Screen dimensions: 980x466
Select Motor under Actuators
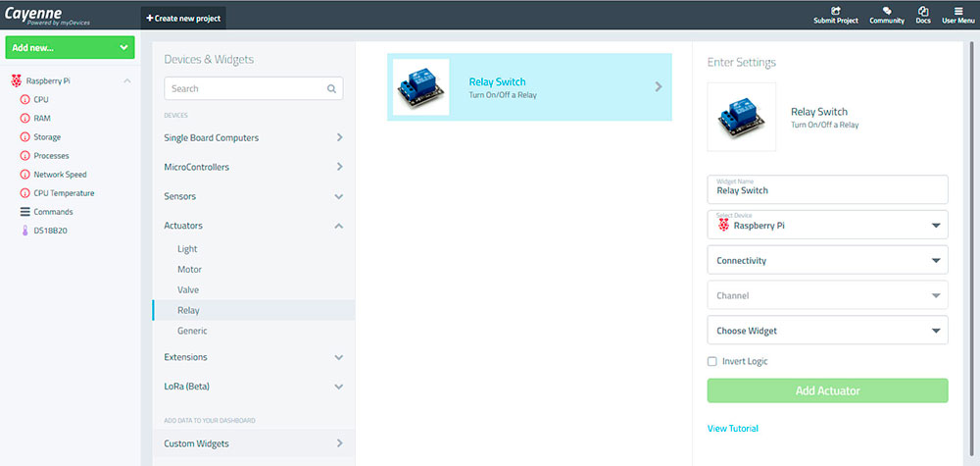pyautogui.click(x=189, y=269)
